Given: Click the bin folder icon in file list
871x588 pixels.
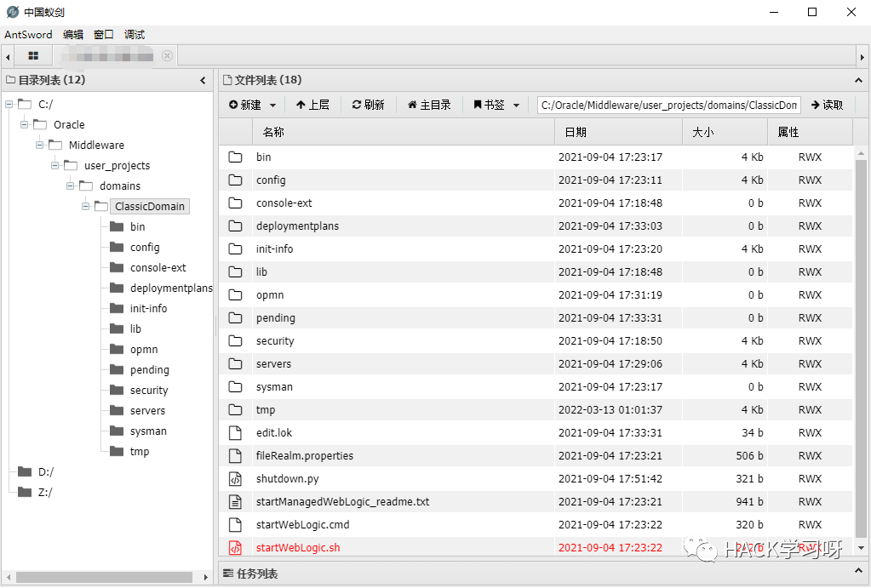Looking at the screenshot, I should click(x=236, y=157).
